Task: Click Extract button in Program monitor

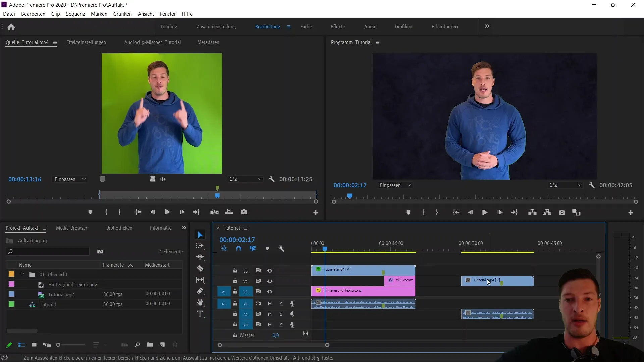Action: tap(547, 212)
